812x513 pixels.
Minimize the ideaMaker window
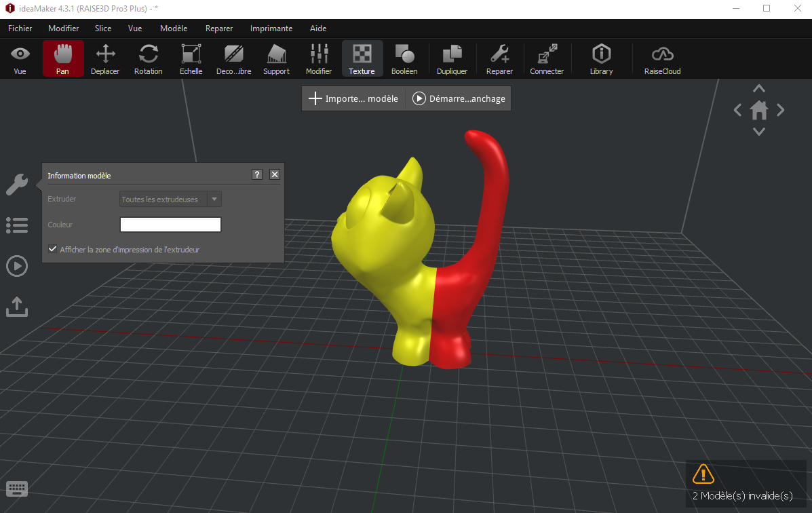(736, 9)
